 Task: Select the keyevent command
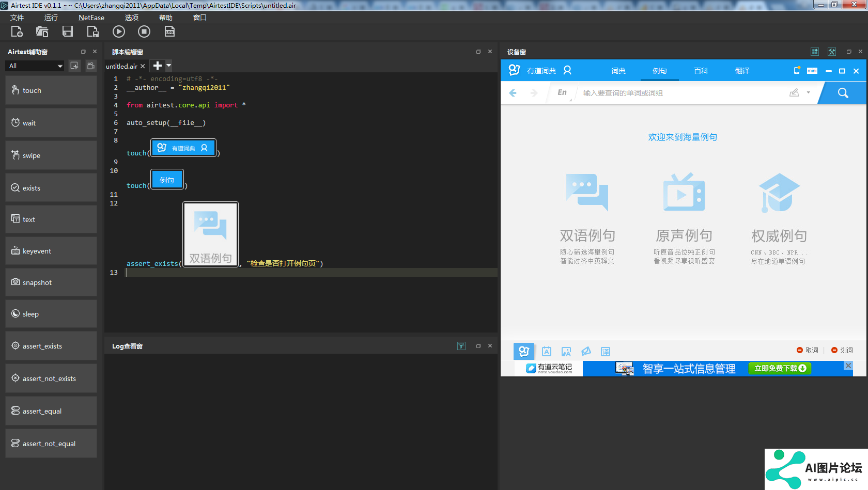pyautogui.click(x=51, y=251)
